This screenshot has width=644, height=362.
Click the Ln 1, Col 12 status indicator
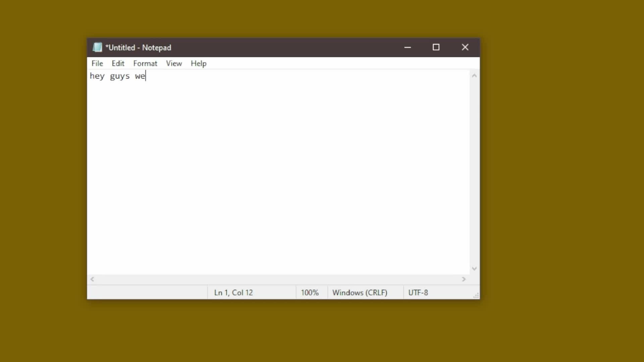tap(233, 293)
